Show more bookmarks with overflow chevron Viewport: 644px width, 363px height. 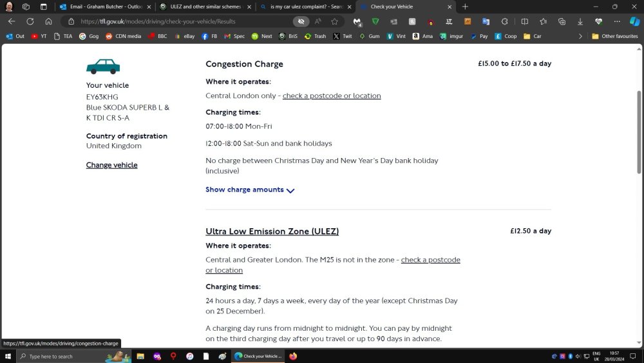(580, 36)
